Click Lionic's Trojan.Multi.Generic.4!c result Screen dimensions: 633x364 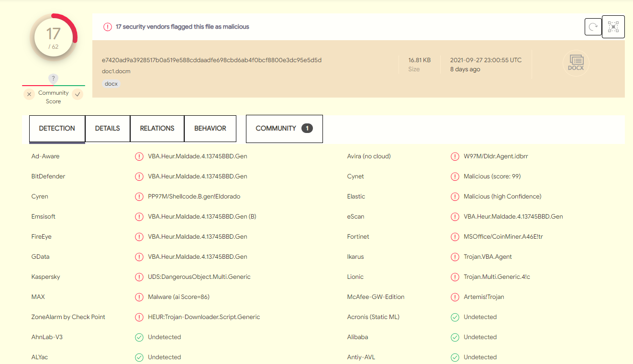coord(497,277)
